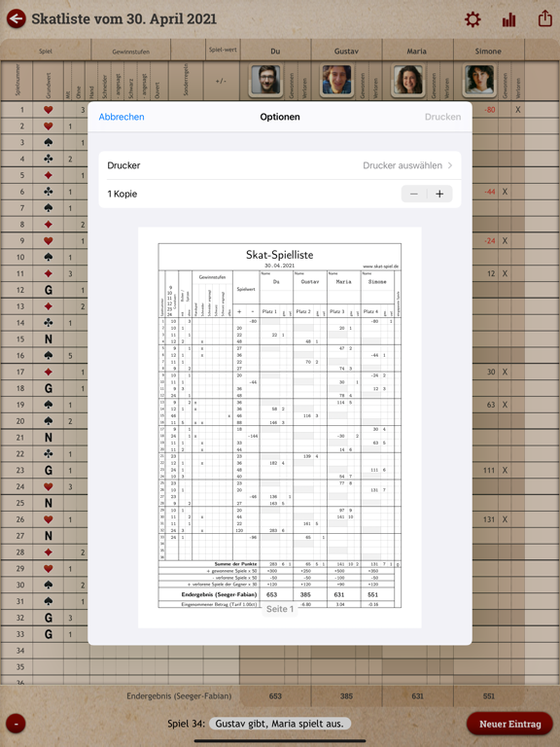Tap the share export icon
This screenshot has width=560, height=747.
544,18
